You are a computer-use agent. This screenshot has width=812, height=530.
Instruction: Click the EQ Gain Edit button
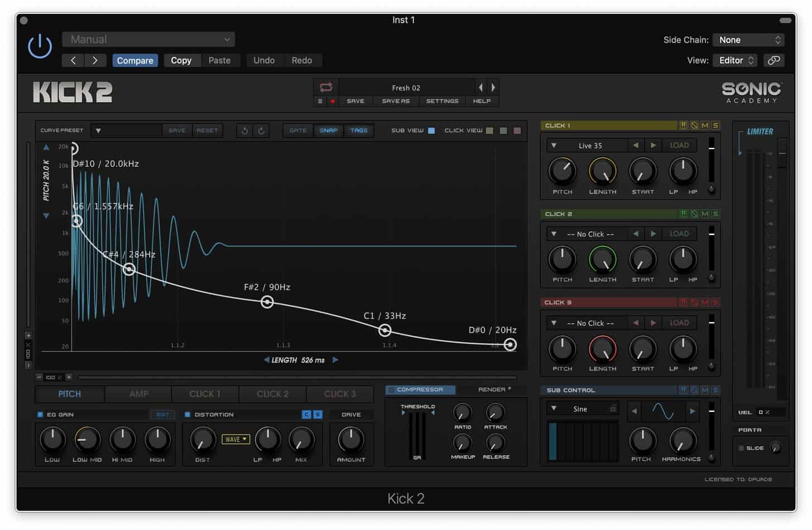pos(162,415)
